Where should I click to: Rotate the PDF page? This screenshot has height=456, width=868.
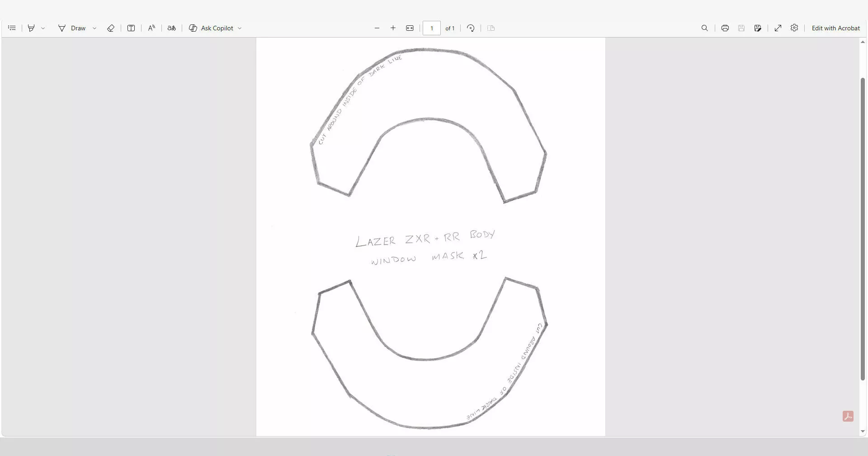(471, 28)
